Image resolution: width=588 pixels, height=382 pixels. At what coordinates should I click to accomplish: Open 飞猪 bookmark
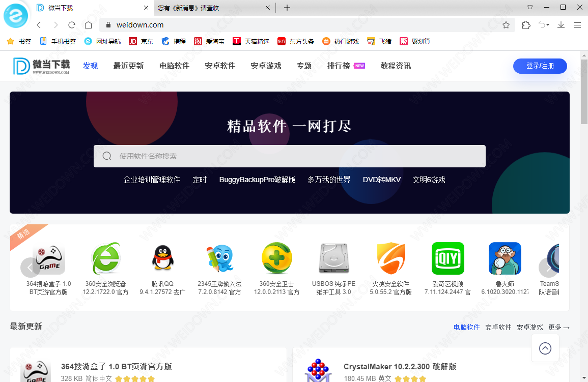pyautogui.click(x=379, y=41)
